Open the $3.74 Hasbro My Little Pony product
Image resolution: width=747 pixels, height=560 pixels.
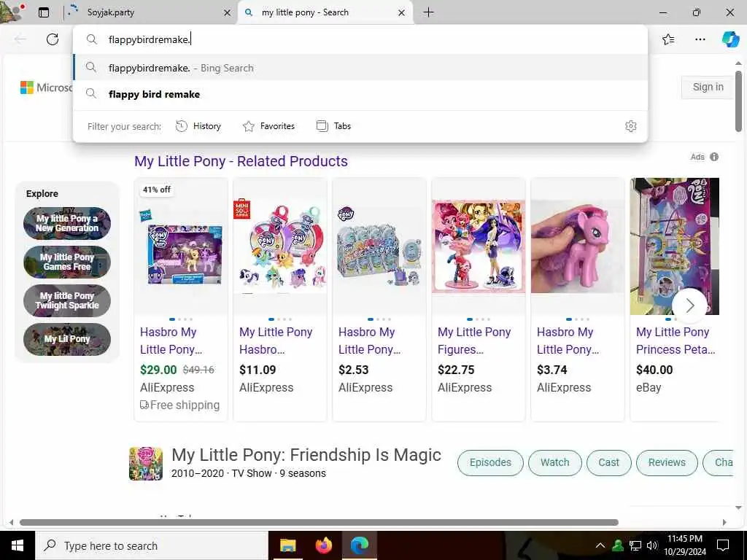pos(568,341)
